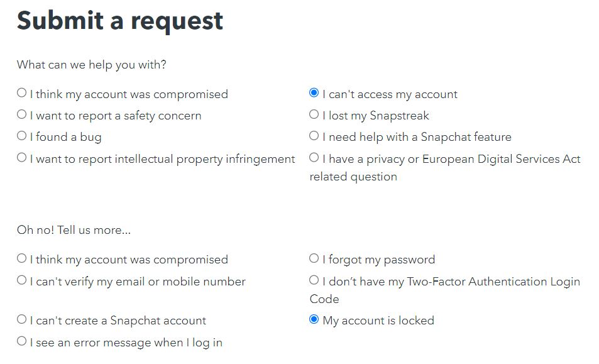Select 'I think my account was compromised' under 'Tell us more'
The image size is (599, 364).
click(x=22, y=259)
